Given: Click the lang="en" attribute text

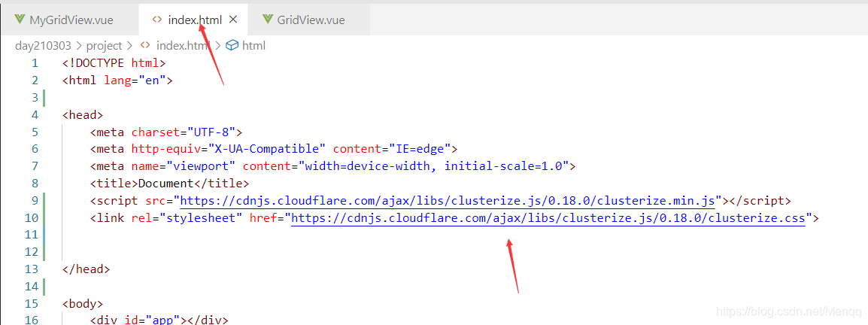Looking at the screenshot, I should [135, 80].
